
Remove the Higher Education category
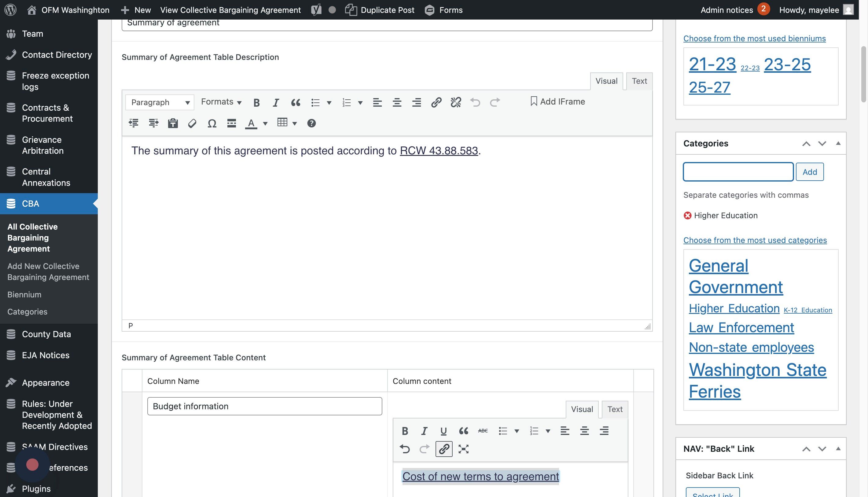point(687,216)
